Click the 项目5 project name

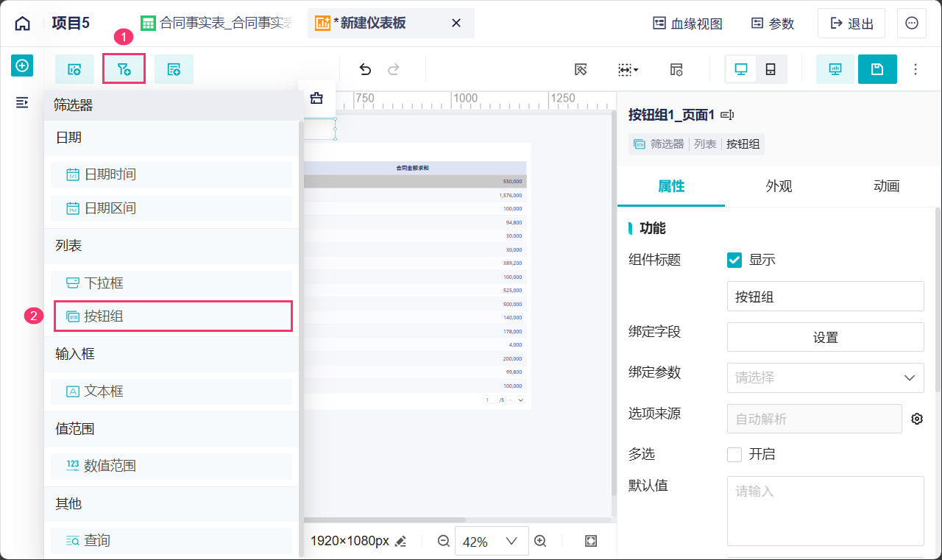click(x=71, y=24)
